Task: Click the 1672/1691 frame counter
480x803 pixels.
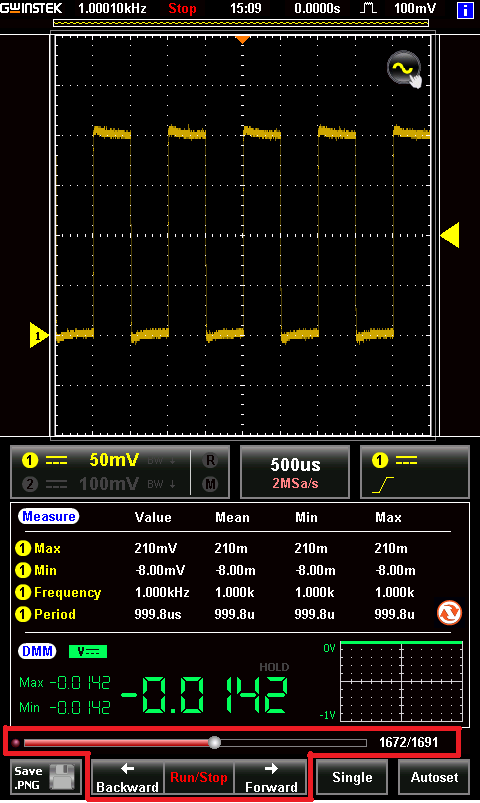Action: tap(408, 743)
